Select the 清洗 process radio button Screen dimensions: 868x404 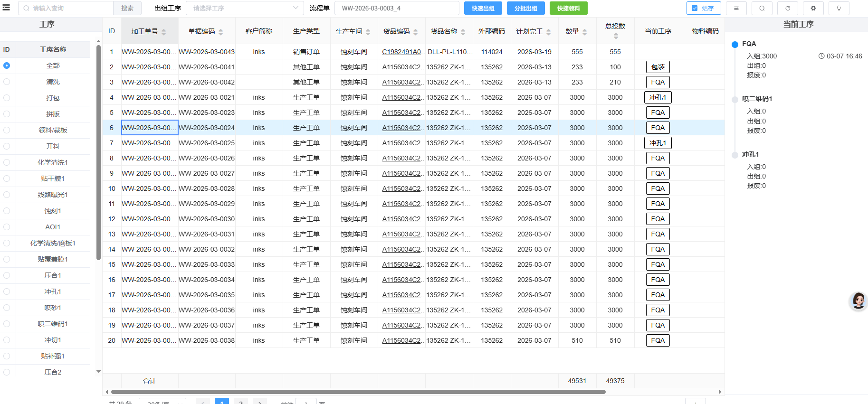(x=7, y=82)
